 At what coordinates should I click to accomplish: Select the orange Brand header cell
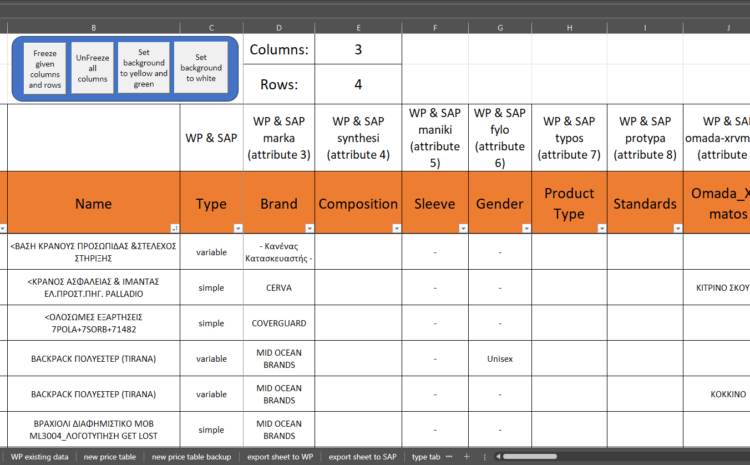pyautogui.click(x=279, y=203)
